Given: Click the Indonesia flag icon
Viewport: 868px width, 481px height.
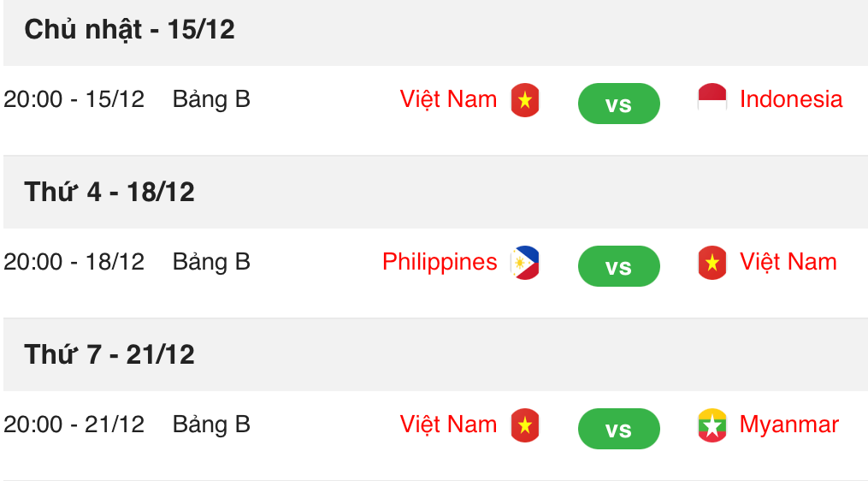Looking at the screenshot, I should pos(712,98).
